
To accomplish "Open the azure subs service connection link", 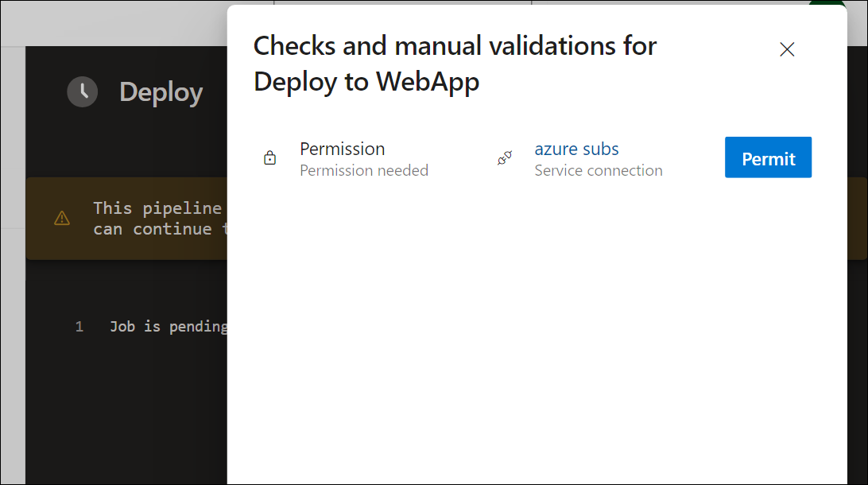I will pos(576,149).
